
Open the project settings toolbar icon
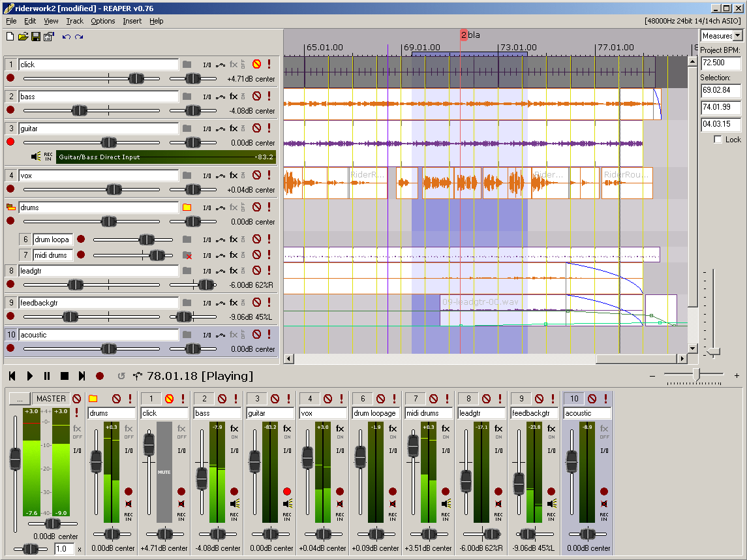[x=48, y=37]
